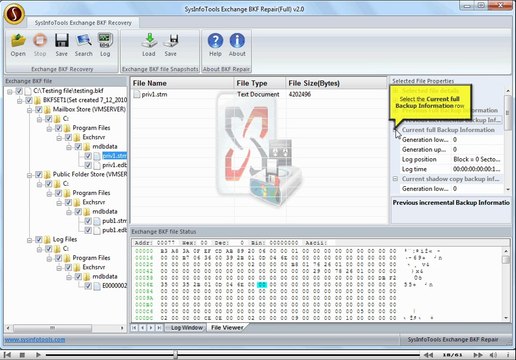
Task: Click the volume speaker icon
Action: click(494, 355)
